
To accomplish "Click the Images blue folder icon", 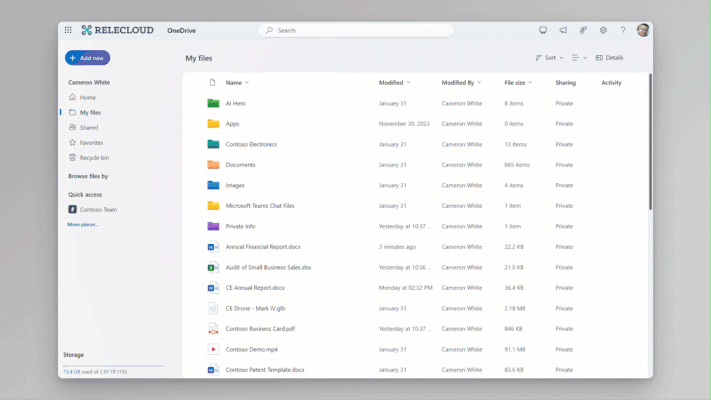I will (x=213, y=185).
